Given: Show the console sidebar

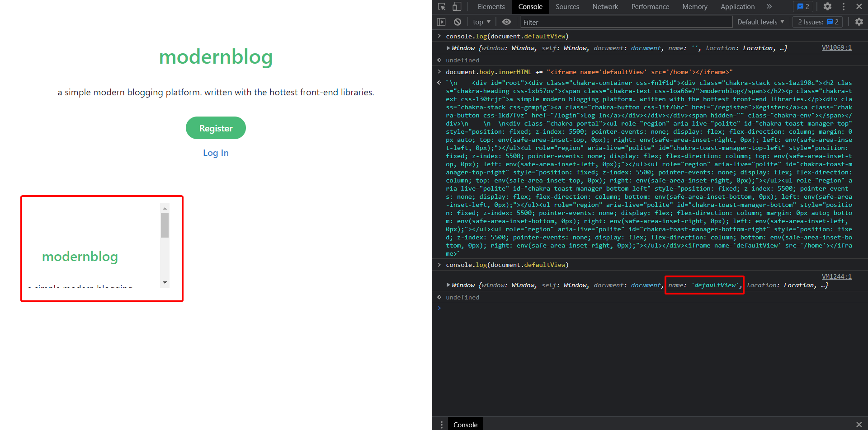Looking at the screenshot, I should [441, 21].
